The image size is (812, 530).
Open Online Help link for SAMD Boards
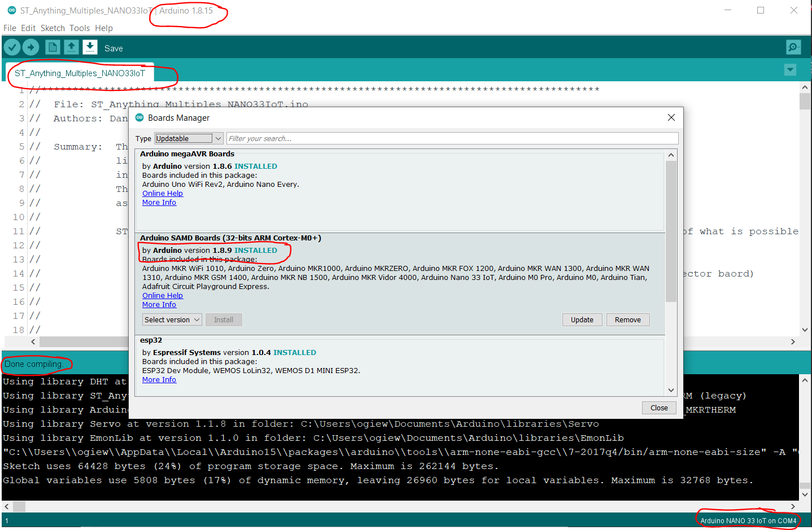[x=163, y=296]
